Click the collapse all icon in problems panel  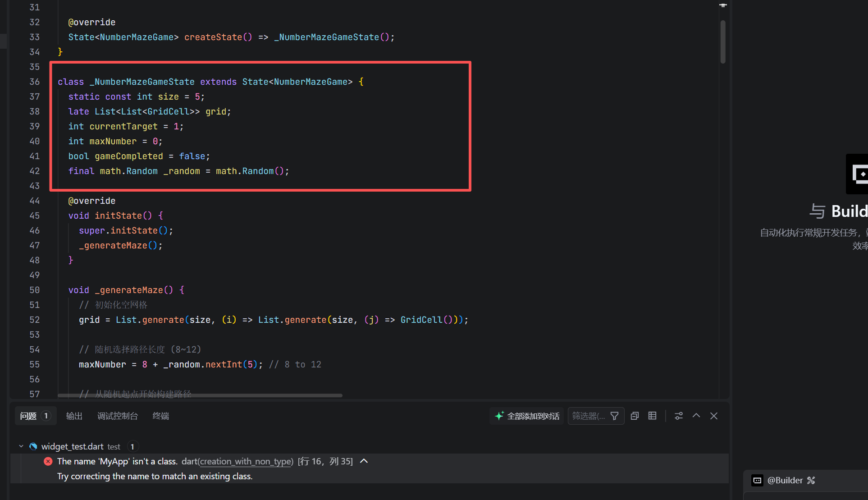[635, 416]
